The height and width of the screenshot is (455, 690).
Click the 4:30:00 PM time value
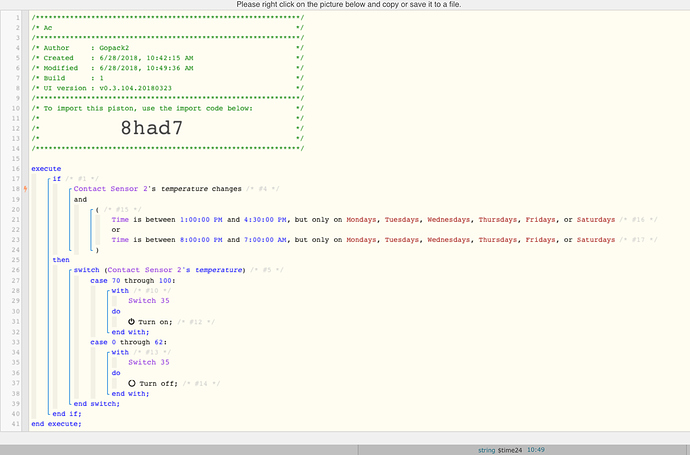pos(265,220)
